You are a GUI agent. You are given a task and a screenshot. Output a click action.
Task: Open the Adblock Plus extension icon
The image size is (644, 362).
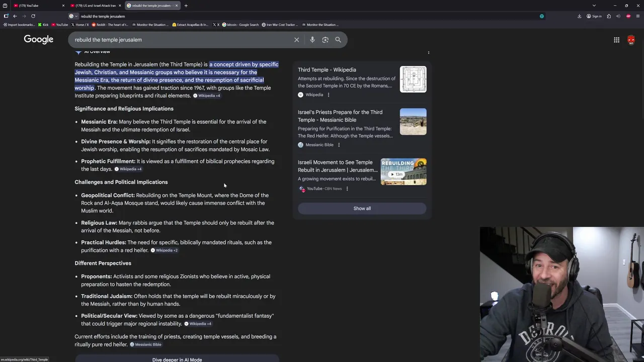628,16
